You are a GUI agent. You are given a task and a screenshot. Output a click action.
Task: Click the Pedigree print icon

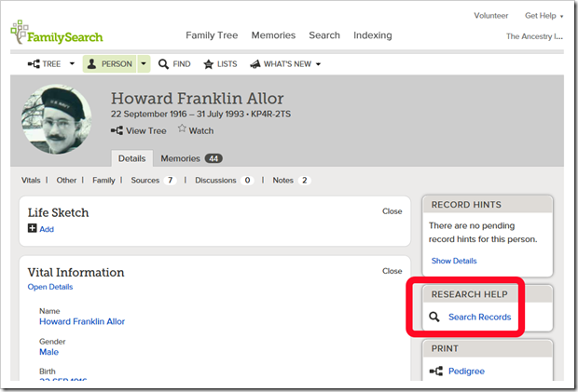point(436,371)
